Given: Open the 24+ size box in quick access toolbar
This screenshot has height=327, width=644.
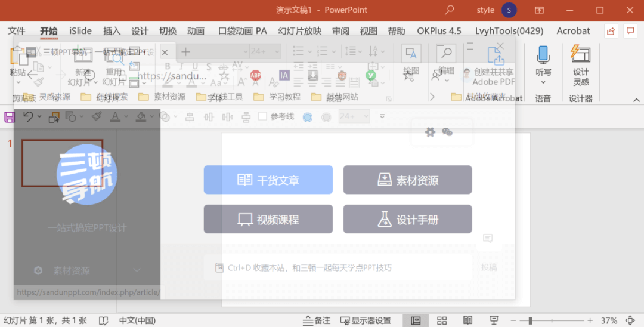Looking at the screenshot, I should pyautogui.click(x=354, y=117).
